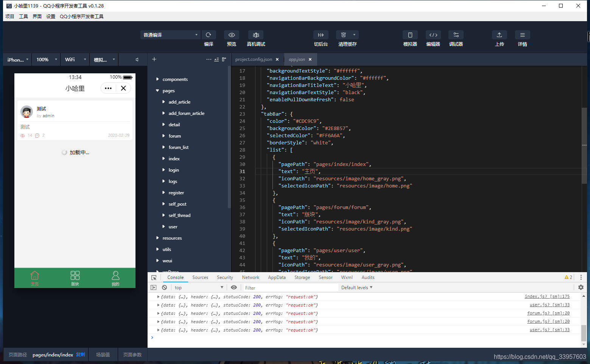Collapse the pages folder
Viewport: 590px width, 364px height.
157,90
